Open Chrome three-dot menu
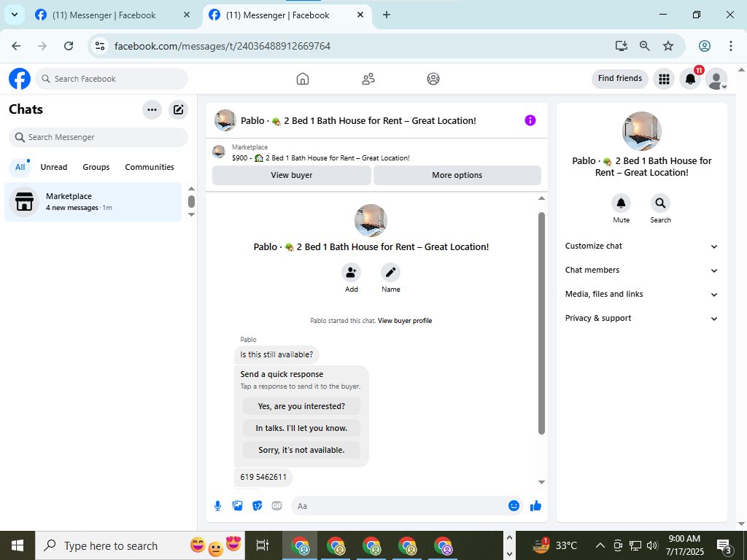 coord(731,46)
